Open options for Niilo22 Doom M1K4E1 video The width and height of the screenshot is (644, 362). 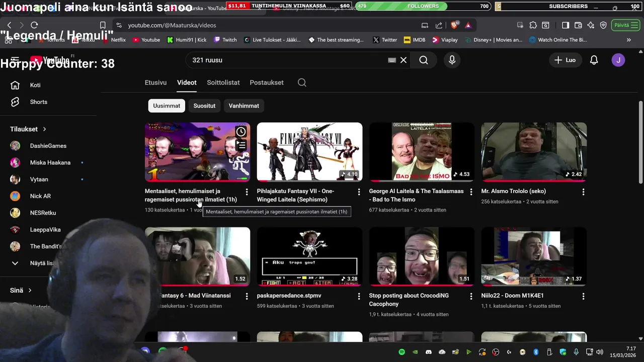[x=583, y=296]
